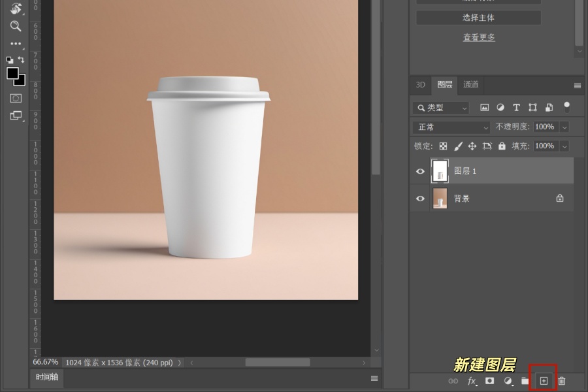Lock image pixels with brush icon

click(x=458, y=146)
